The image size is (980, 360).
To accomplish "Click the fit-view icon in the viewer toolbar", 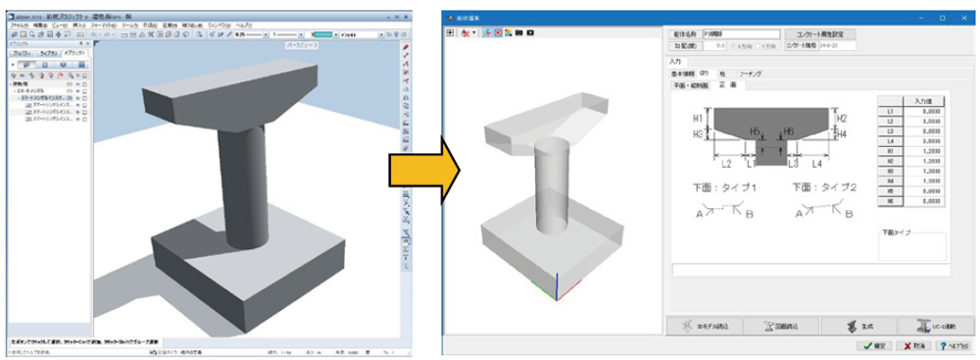I will click(x=450, y=32).
